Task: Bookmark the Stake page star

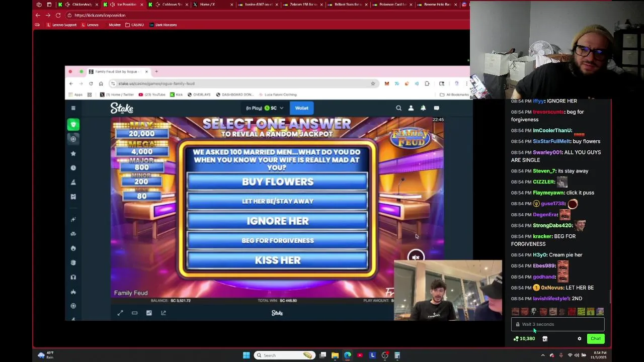Action: pos(373,83)
